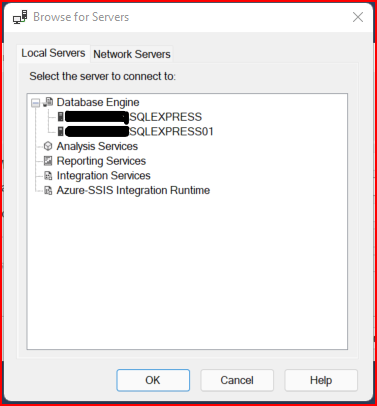Click the SQLEXPRESS instance server icon
377x406 pixels.
tap(61, 117)
